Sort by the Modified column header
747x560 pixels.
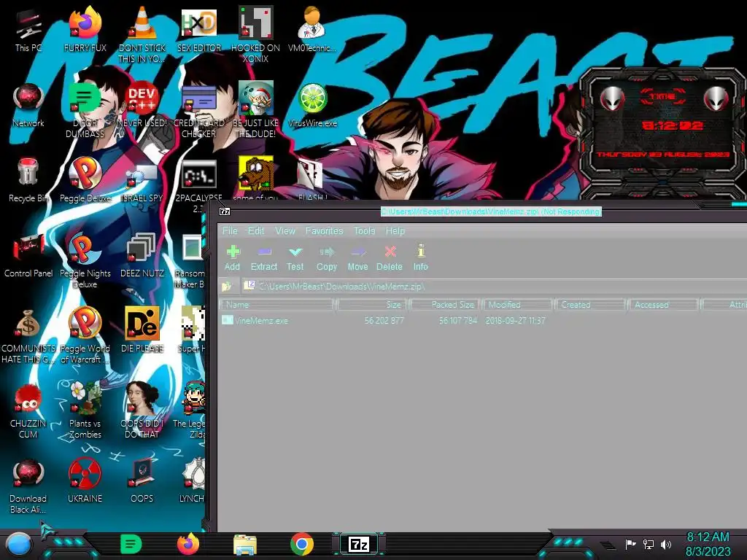point(519,305)
